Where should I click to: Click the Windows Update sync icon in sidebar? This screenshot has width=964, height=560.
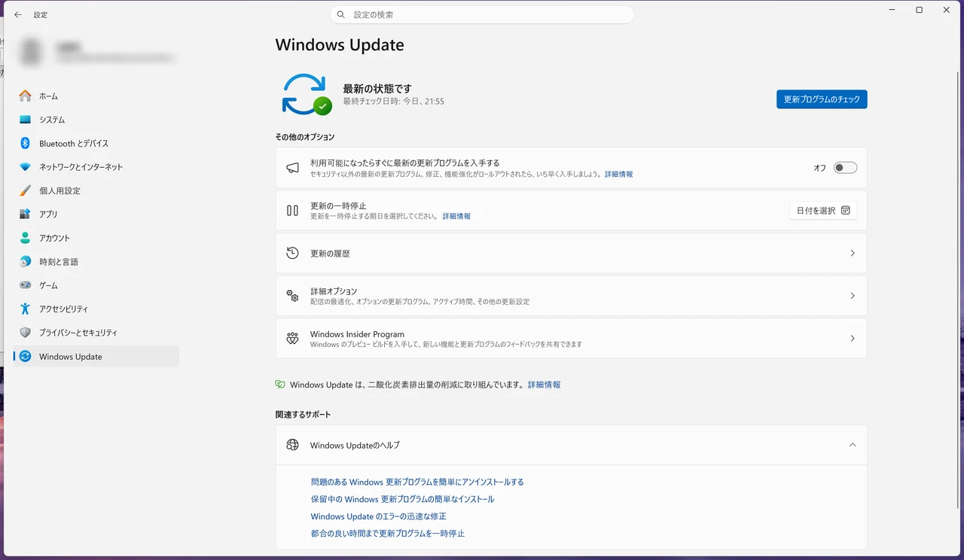(26, 356)
